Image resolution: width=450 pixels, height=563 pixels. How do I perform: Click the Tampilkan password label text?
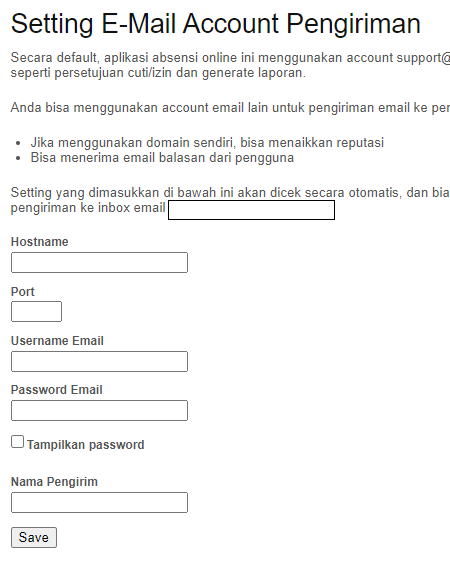(x=85, y=445)
